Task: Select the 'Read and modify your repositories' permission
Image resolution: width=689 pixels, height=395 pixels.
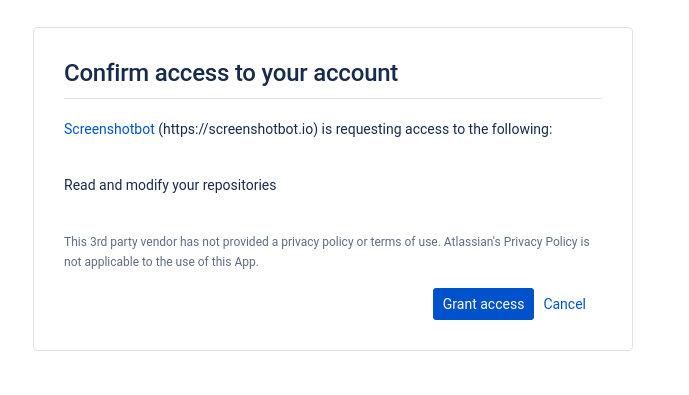Action: (170, 185)
